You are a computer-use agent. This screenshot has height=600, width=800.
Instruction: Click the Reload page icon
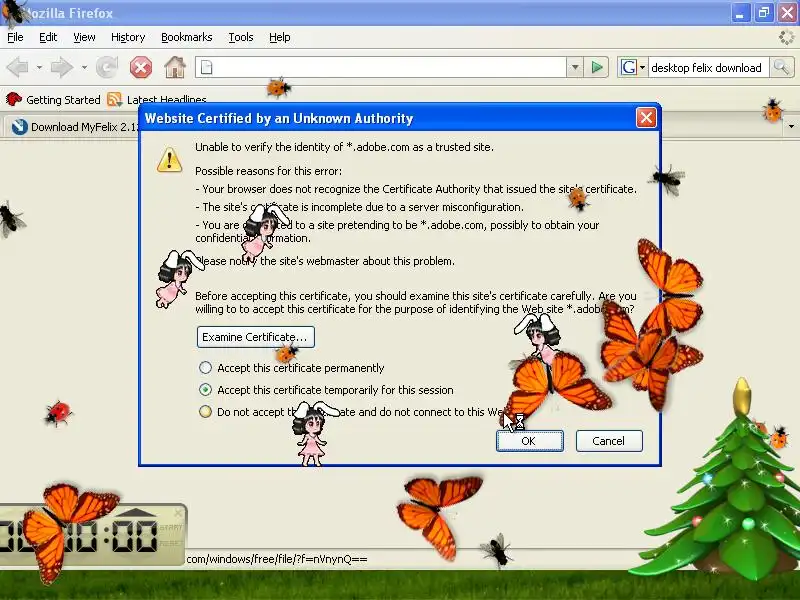tap(107, 67)
